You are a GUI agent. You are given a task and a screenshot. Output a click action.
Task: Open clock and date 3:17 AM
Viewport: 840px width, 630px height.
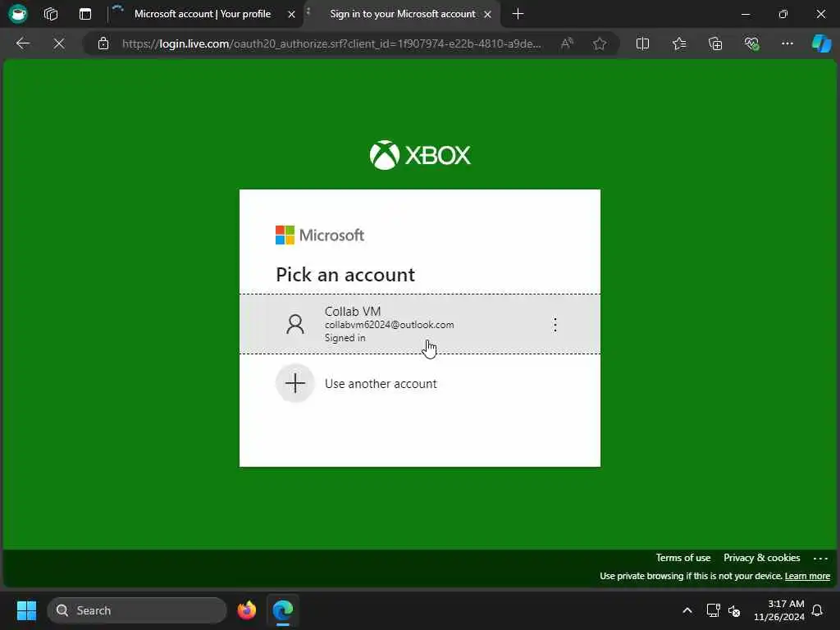(779, 610)
